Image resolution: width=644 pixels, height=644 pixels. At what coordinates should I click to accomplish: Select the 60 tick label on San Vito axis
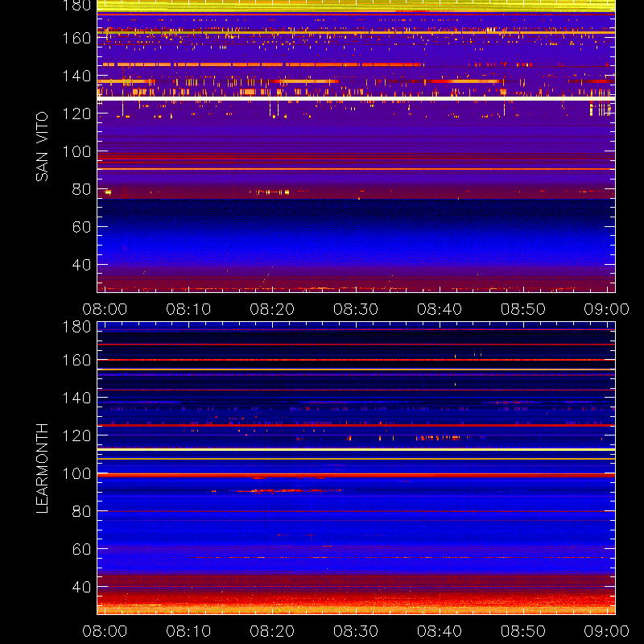click(81, 227)
